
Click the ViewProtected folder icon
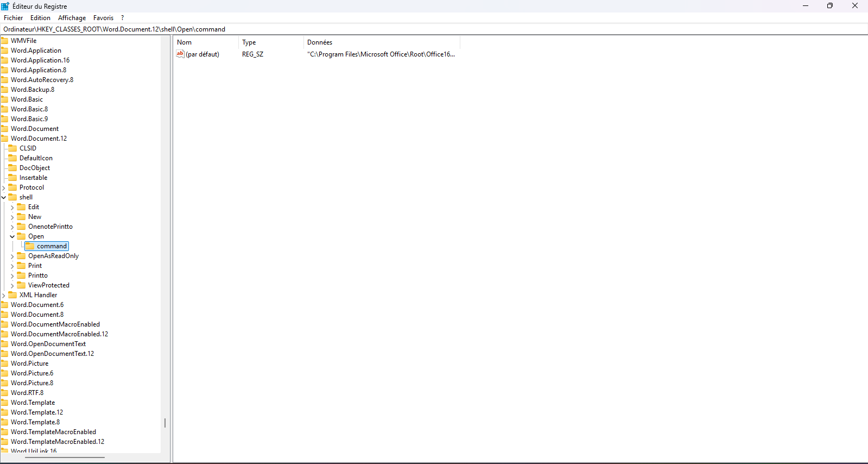(22, 285)
